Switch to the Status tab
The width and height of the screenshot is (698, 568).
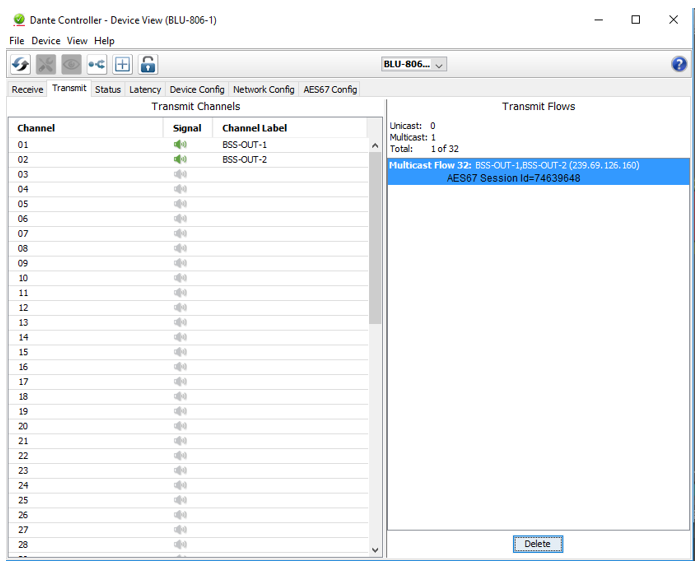[108, 89]
